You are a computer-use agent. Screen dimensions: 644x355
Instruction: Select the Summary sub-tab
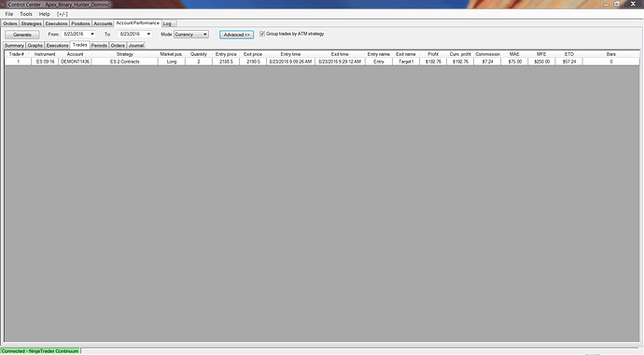14,45
